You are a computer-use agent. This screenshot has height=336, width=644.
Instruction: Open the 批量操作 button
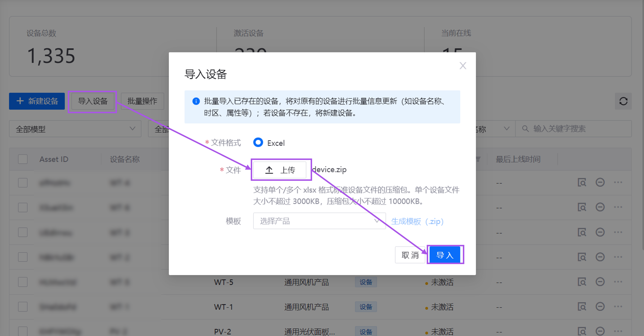click(x=142, y=101)
